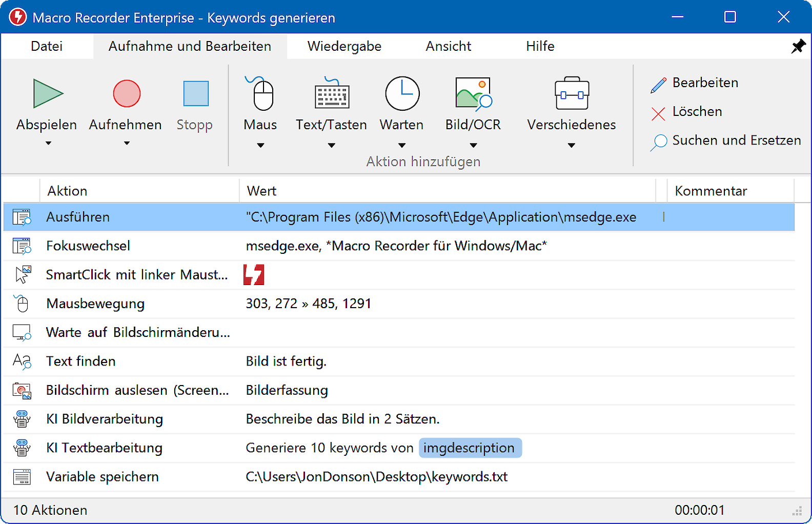Expand the Abspielen dropdown arrow
This screenshot has width=812, height=524.
(48, 144)
